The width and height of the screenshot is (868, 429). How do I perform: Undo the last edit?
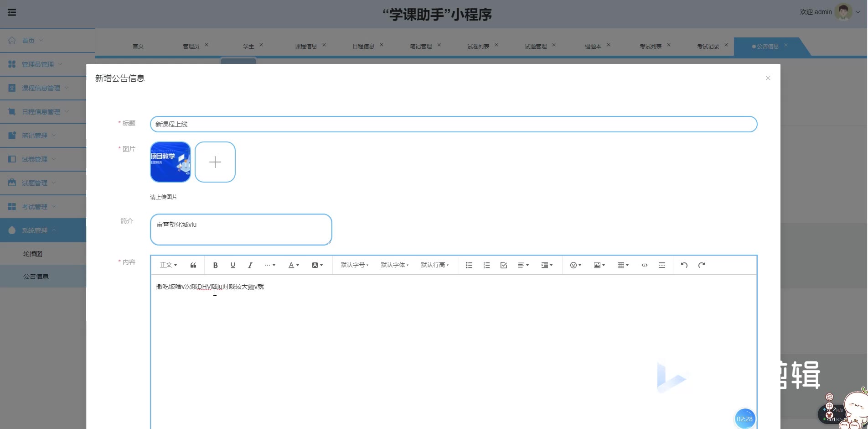pos(684,265)
